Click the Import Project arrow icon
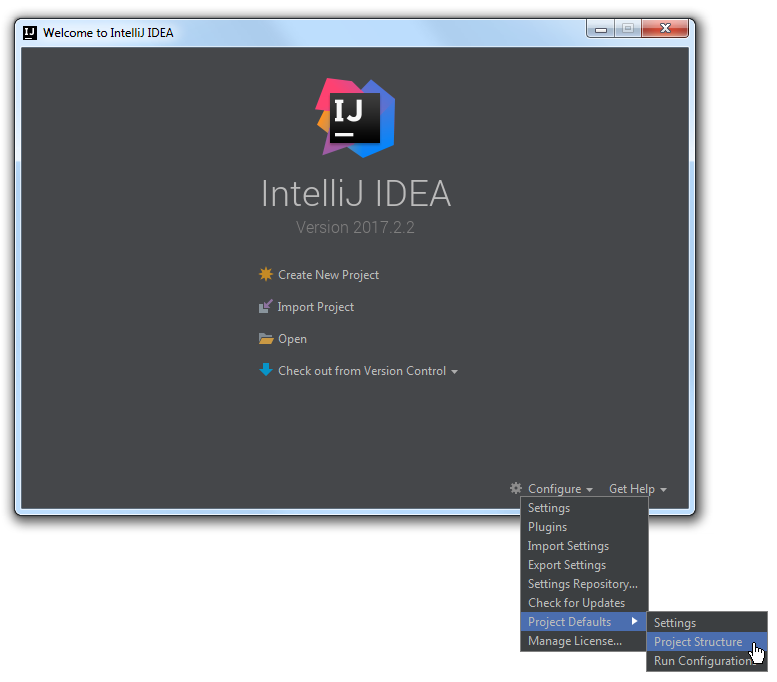 point(265,307)
